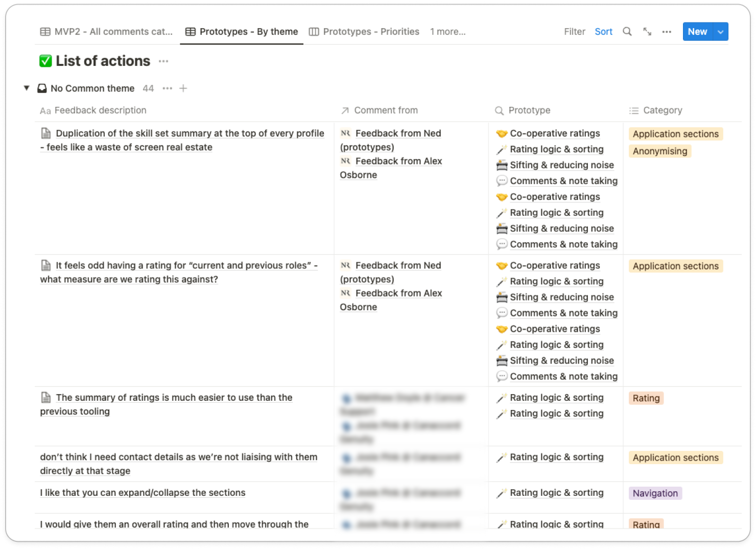Open 'Duplication of the skill set summary' entry
The image size is (756, 549).
[x=182, y=140]
